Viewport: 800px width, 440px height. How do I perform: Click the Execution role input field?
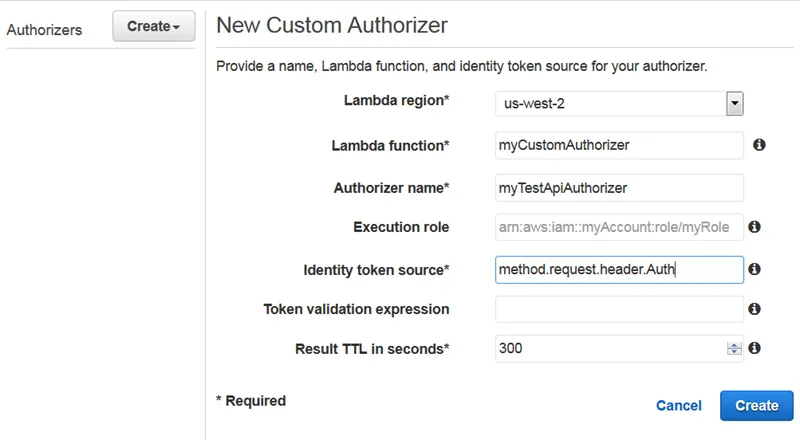coord(619,227)
